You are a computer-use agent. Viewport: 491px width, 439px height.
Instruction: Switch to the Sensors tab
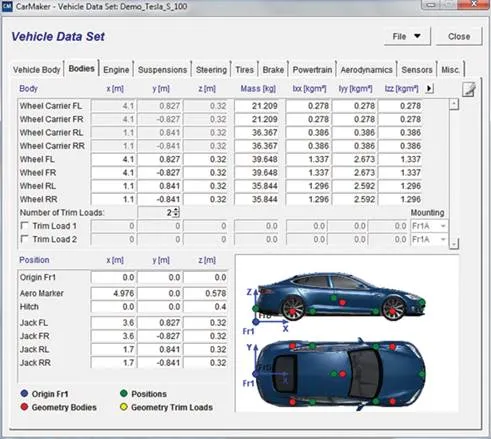point(417,70)
